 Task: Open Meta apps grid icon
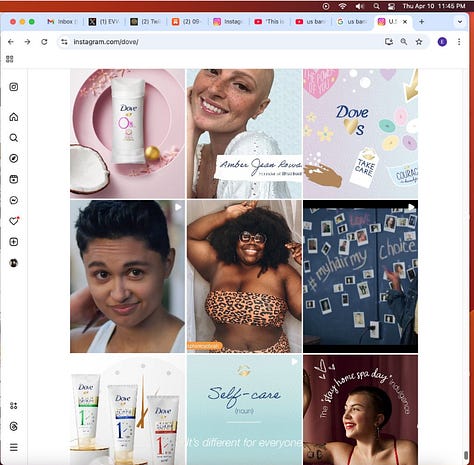tap(14, 406)
